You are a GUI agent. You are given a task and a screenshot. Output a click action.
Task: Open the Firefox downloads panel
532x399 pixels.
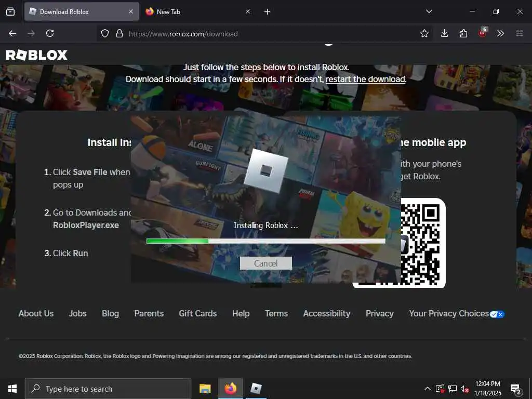(x=445, y=33)
